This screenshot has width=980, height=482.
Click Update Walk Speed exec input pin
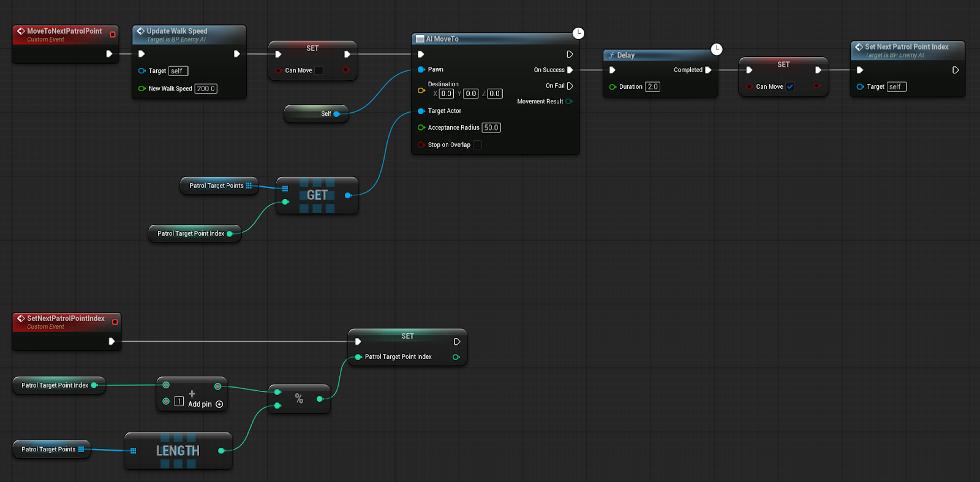click(141, 54)
